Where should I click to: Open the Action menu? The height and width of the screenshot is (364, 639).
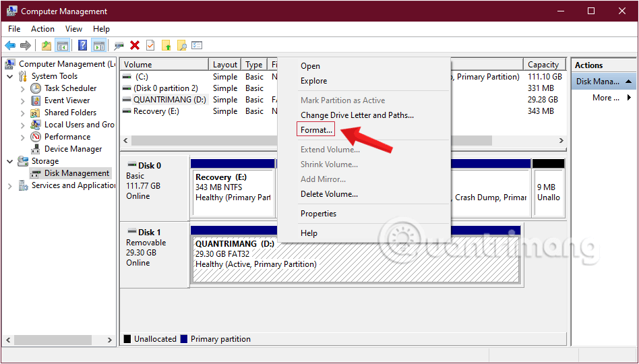(x=42, y=29)
